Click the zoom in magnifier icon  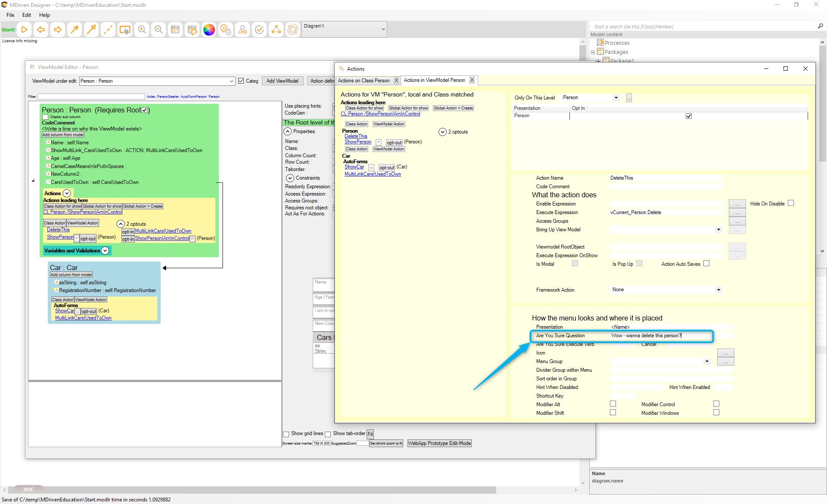pos(142,30)
